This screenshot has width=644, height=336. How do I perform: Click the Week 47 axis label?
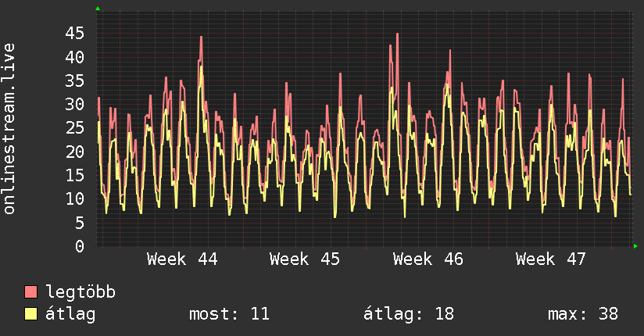click(x=551, y=259)
